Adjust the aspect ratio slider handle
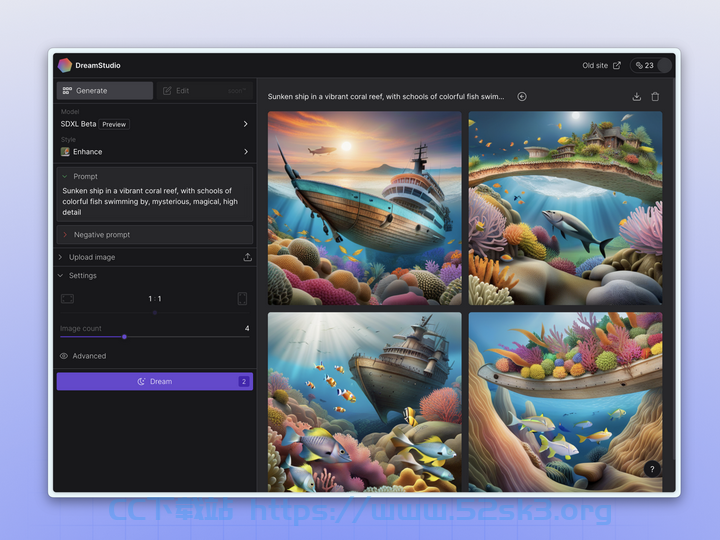 click(x=155, y=313)
